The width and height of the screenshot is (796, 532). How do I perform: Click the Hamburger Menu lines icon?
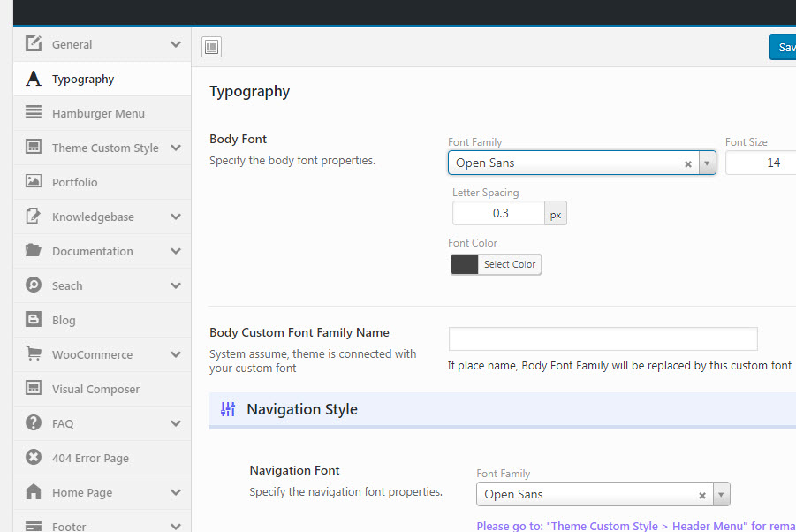[x=34, y=113]
